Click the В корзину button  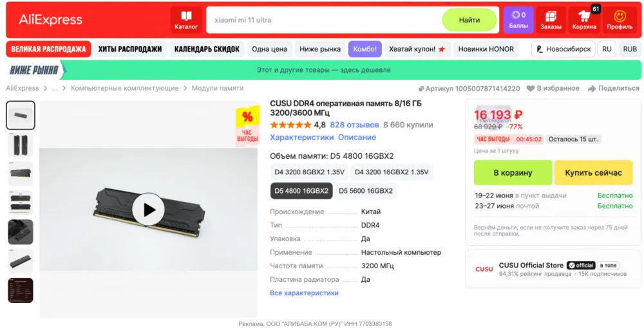(513, 172)
